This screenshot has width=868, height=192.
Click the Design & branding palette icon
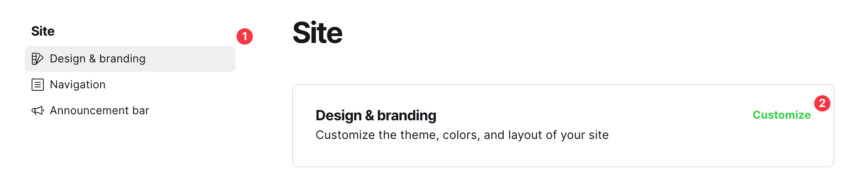click(x=37, y=59)
